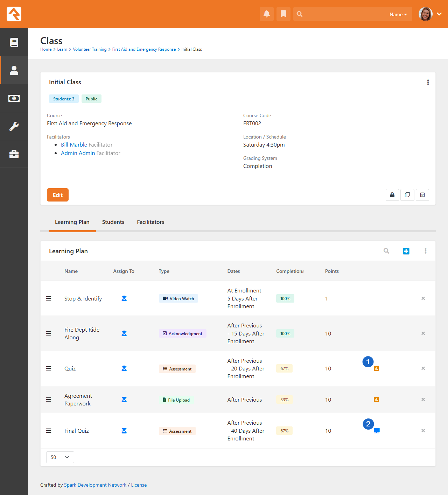Delete the Final Quiz activity
The image size is (448, 495).
(x=423, y=431)
